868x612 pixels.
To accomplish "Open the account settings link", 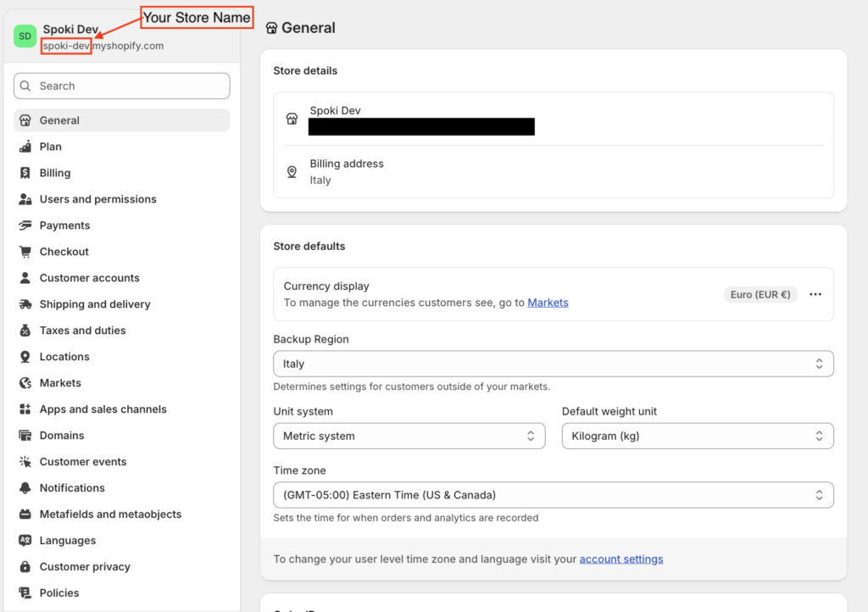I will point(620,559).
